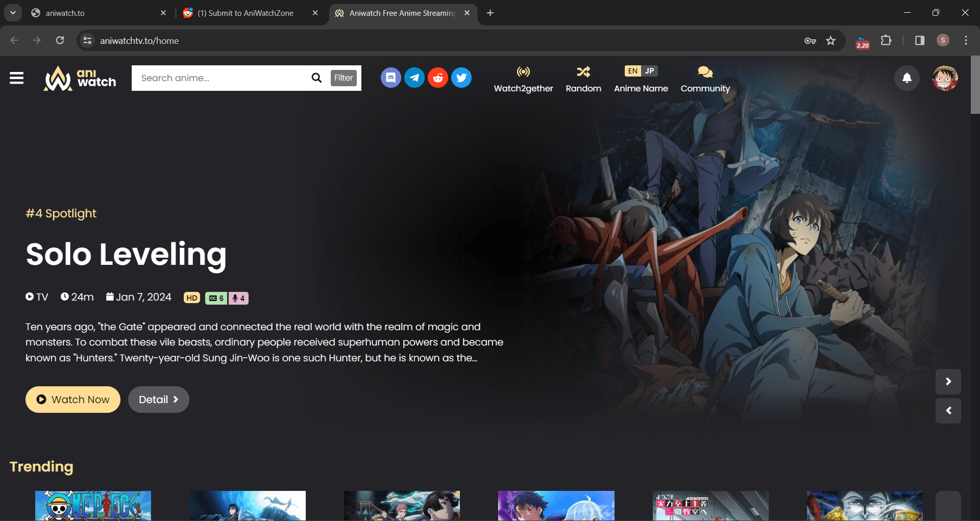Focus the browser address bar
The image size is (980, 521).
click(x=444, y=40)
